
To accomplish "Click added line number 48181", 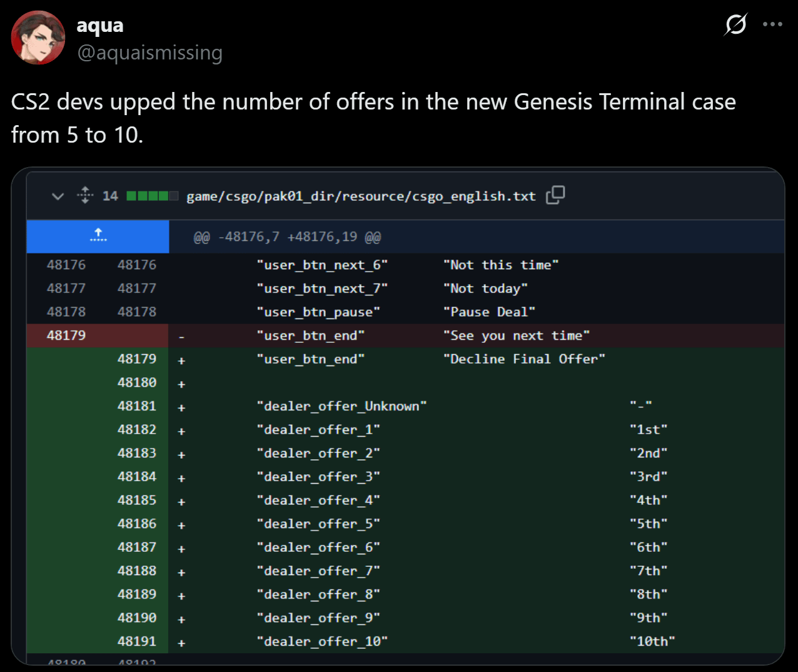I will [x=137, y=406].
